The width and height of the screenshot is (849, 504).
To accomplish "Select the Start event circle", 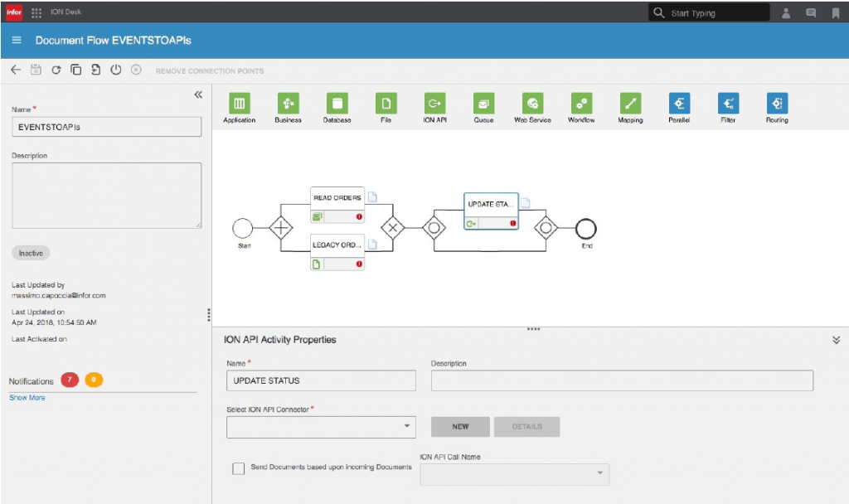I will [243, 229].
